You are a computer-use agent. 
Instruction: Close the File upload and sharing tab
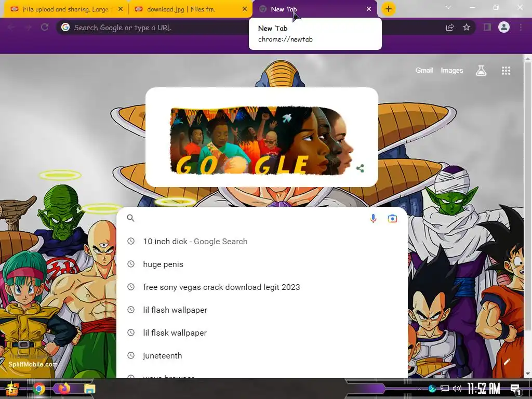(121, 9)
